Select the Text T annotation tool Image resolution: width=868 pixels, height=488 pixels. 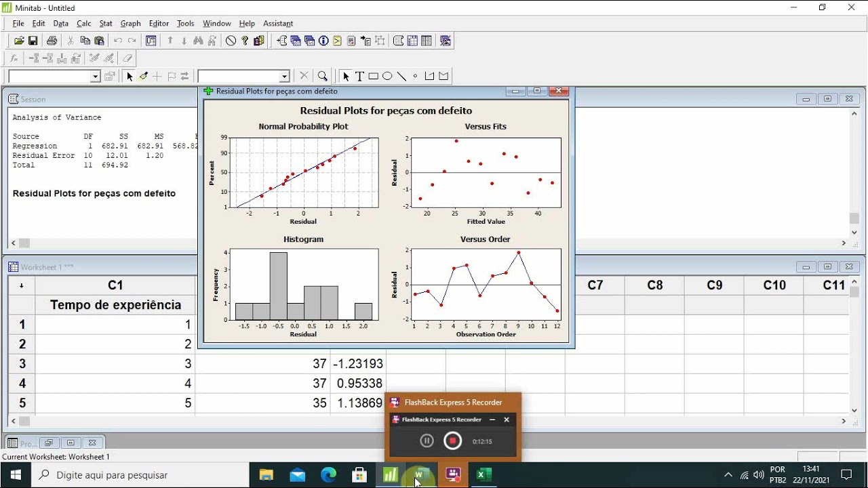359,77
